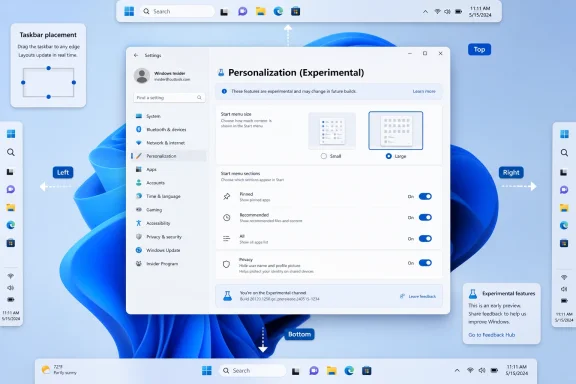Toggle the Privacy switch off
The width and height of the screenshot is (576, 384).
(425, 263)
